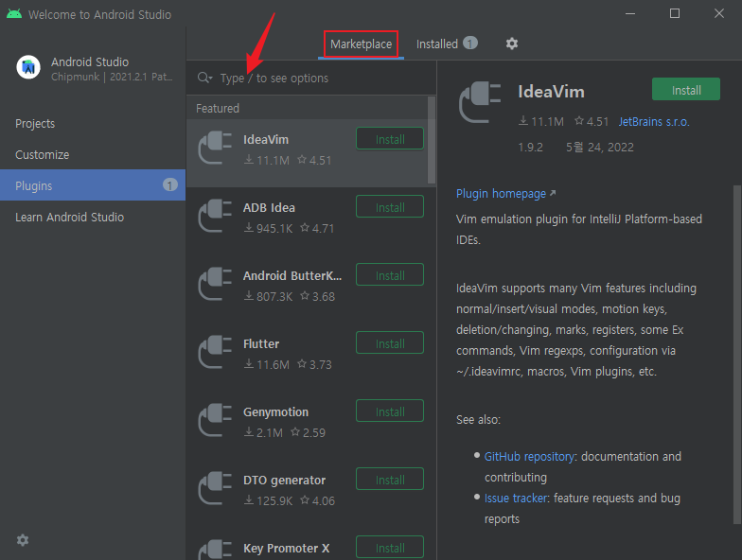
Task: Click the ADB Idea plugin icon
Action: point(215,216)
